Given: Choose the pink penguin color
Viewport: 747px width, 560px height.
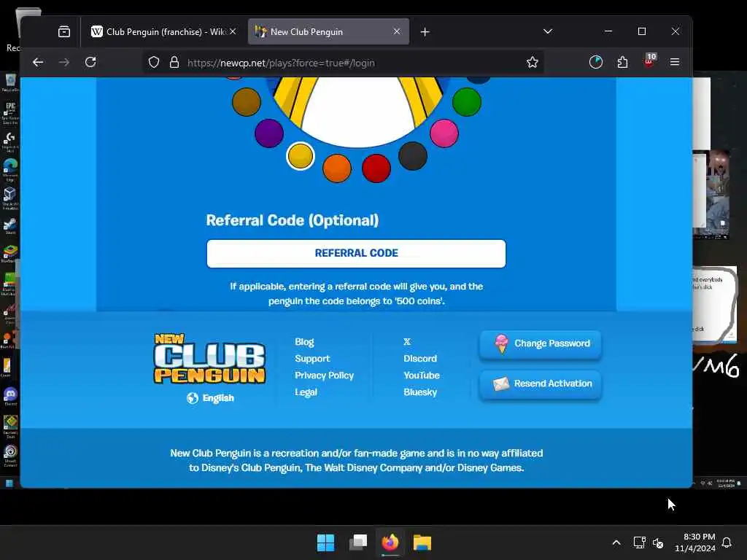Looking at the screenshot, I should [444, 133].
